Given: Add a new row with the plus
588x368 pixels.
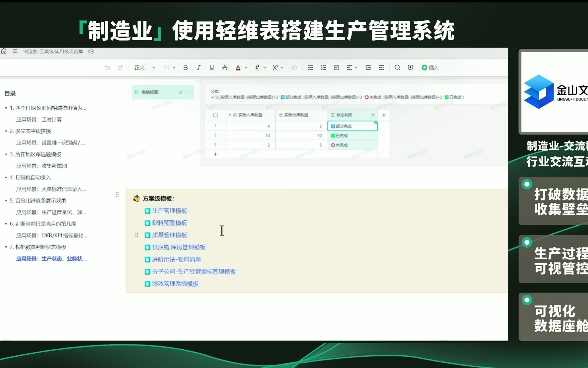Looking at the screenshot, I should tap(215, 154).
